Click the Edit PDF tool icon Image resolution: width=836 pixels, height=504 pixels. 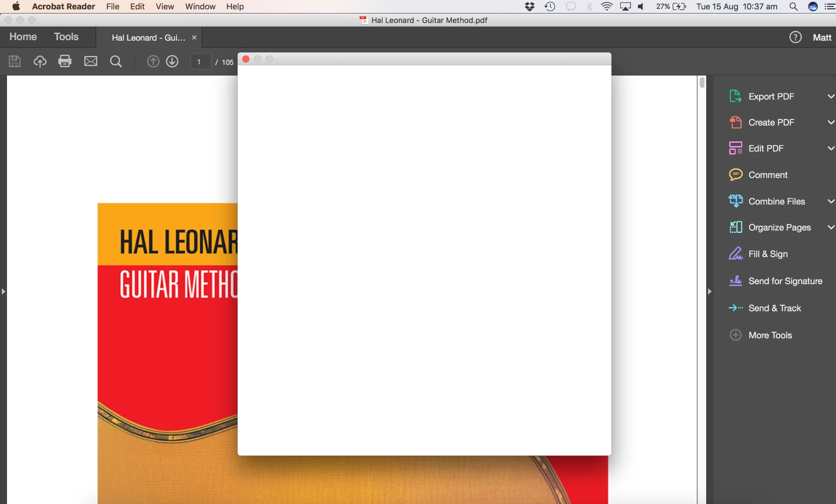point(735,148)
